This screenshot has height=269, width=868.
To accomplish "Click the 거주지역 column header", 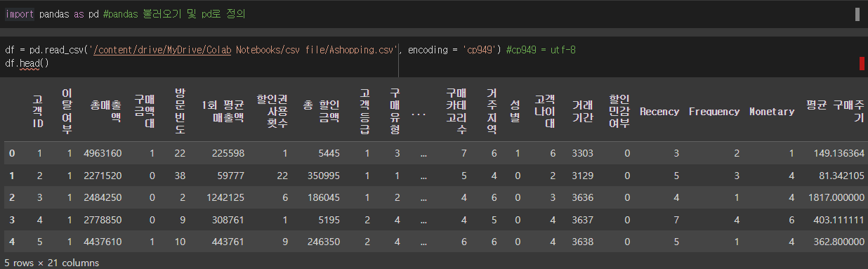I will [491, 112].
